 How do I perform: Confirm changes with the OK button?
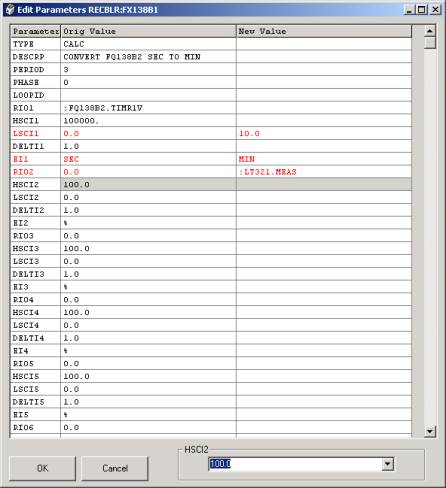pyautogui.click(x=42, y=468)
